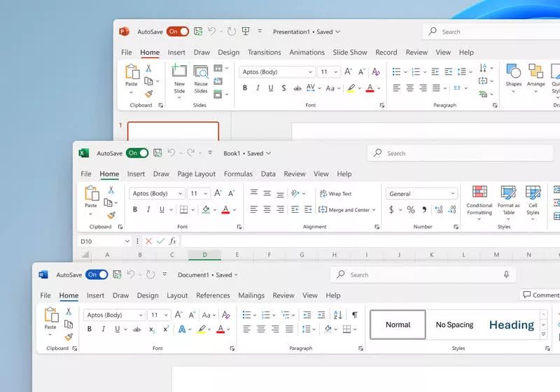Select column D header in Excel

coord(204,255)
